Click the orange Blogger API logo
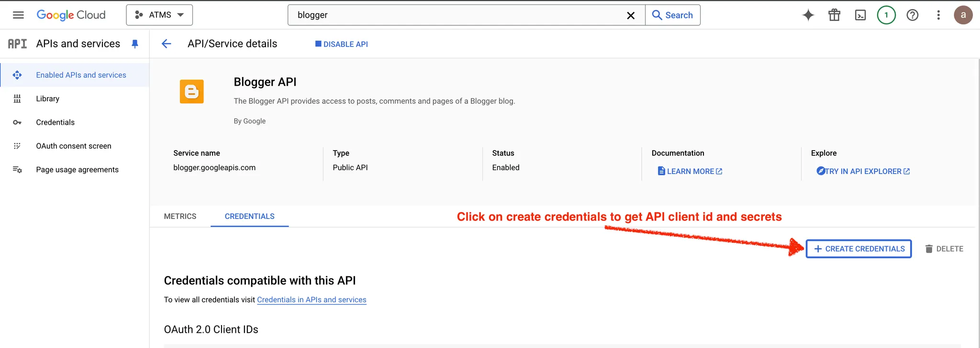The height and width of the screenshot is (348, 980). [x=192, y=91]
